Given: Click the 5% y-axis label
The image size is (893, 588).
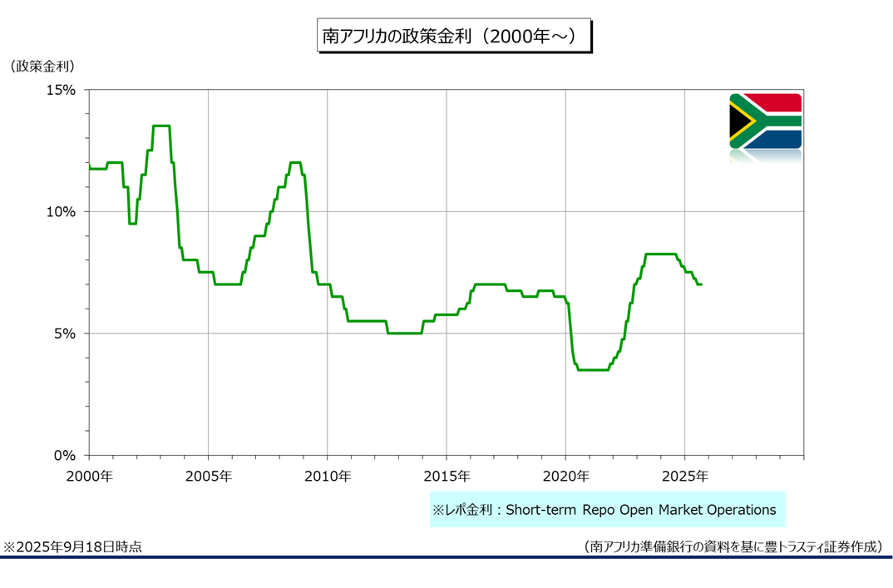Looking at the screenshot, I should (x=67, y=334).
